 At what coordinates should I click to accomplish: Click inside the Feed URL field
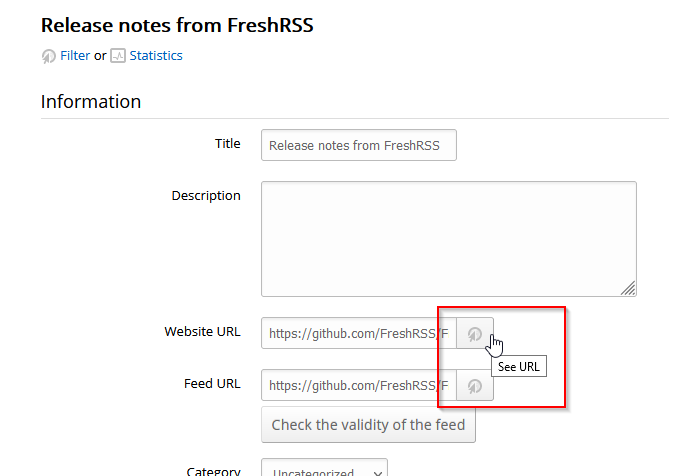click(x=358, y=386)
